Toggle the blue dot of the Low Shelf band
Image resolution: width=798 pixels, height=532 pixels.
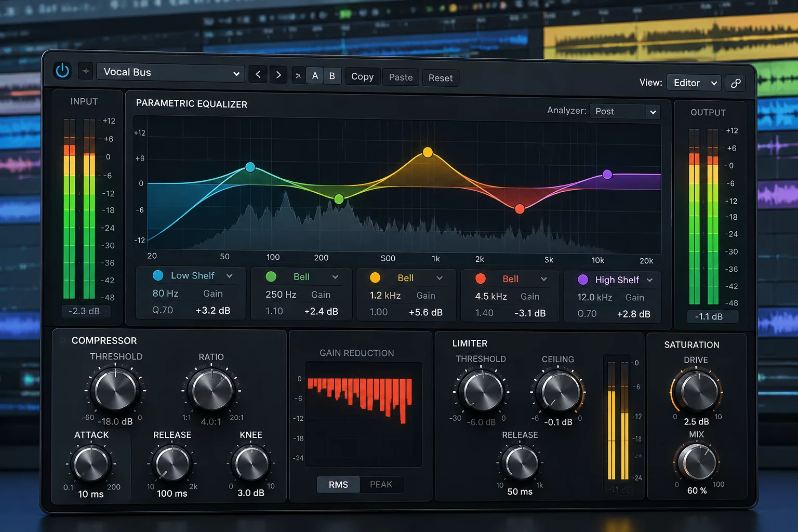click(x=158, y=275)
